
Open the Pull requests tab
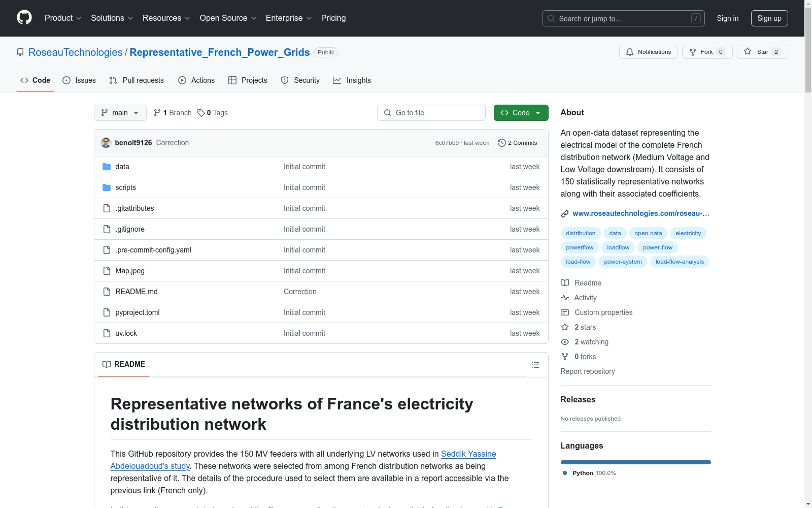tap(137, 80)
